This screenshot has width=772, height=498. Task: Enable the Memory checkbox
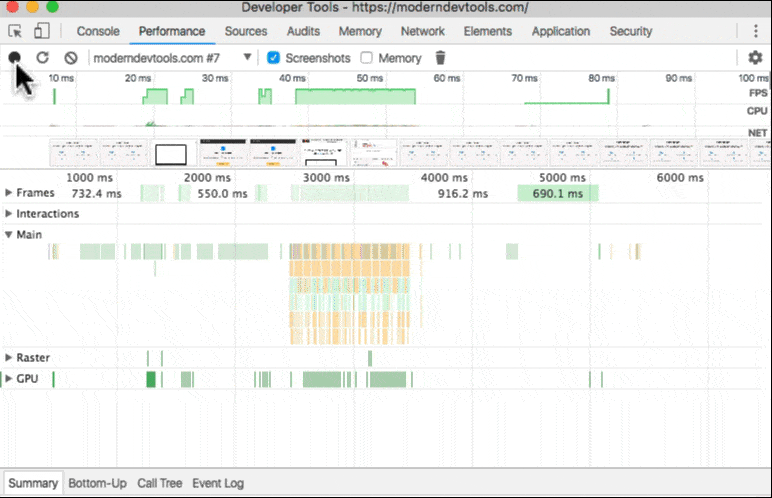pos(366,58)
